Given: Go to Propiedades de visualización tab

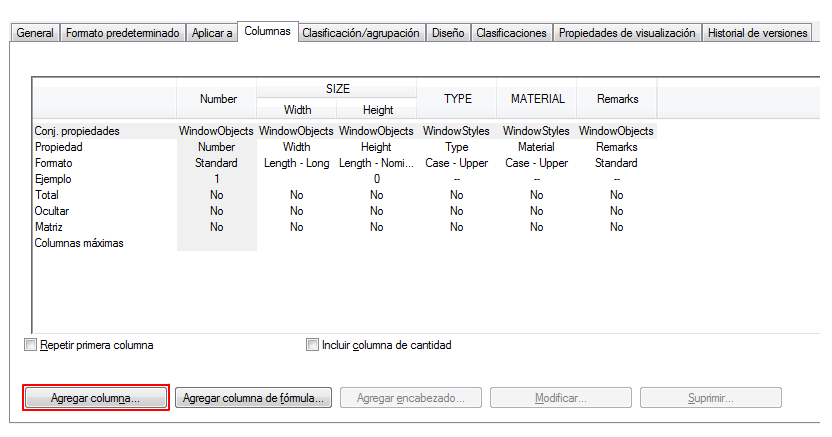Looking at the screenshot, I should [627, 33].
